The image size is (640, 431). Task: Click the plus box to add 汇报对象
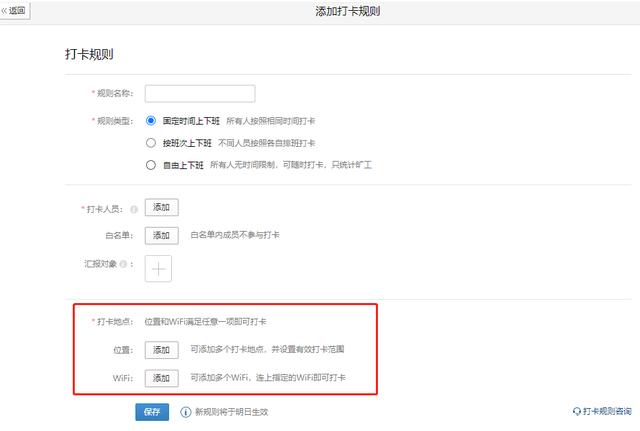[158, 269]
